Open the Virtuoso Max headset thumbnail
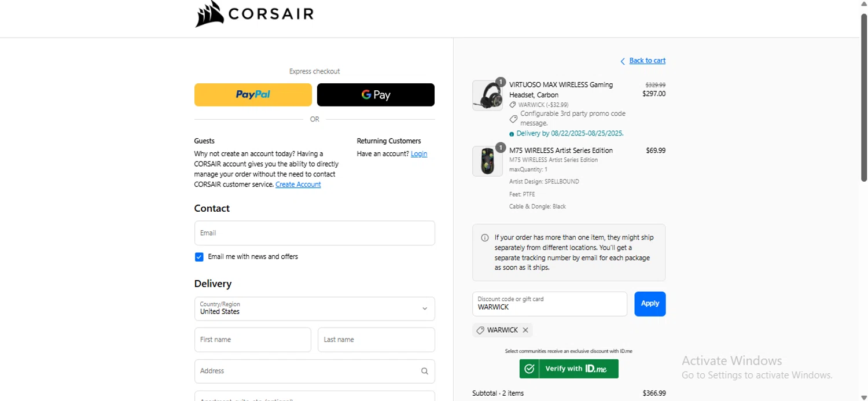The height and width of the screenshot is (401, 868). coord(487,95)
